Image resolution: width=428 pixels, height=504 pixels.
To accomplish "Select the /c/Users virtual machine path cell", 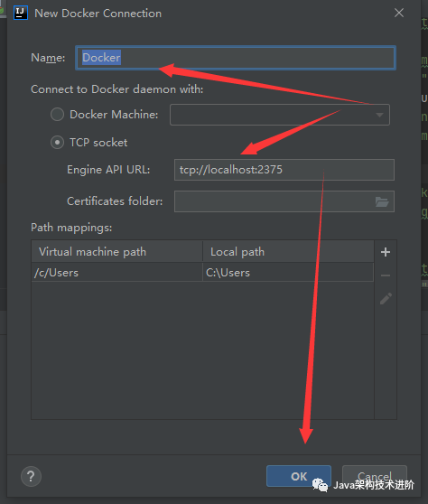I will tap(117, 273).
